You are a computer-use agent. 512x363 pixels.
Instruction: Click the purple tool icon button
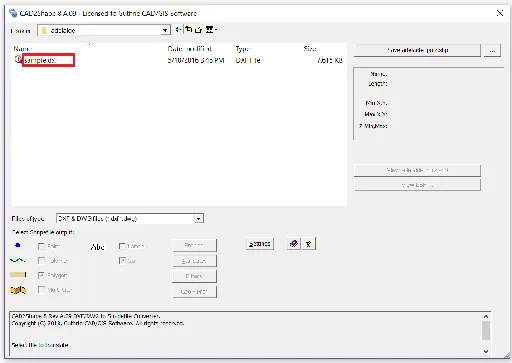pyautogui.click(x=294, y=244)
